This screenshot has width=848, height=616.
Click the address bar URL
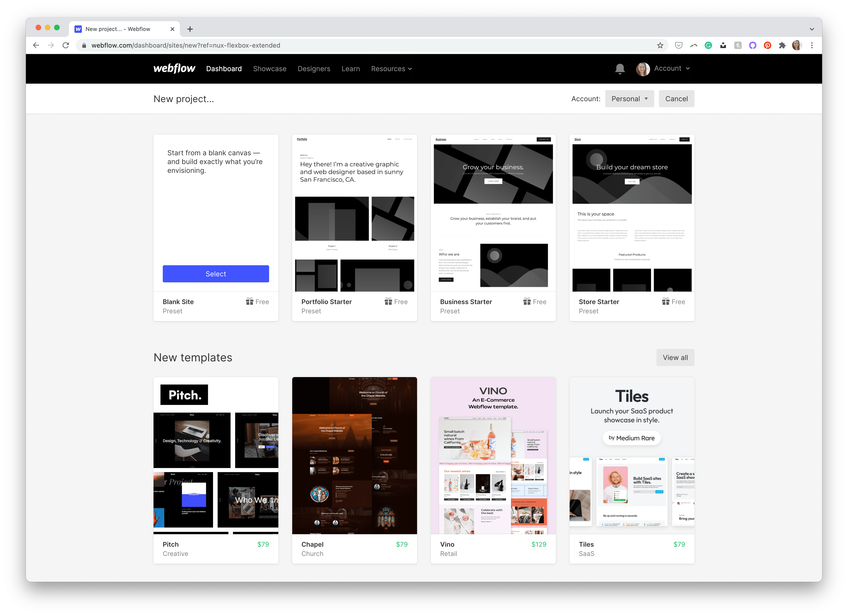tap(186, 45)
